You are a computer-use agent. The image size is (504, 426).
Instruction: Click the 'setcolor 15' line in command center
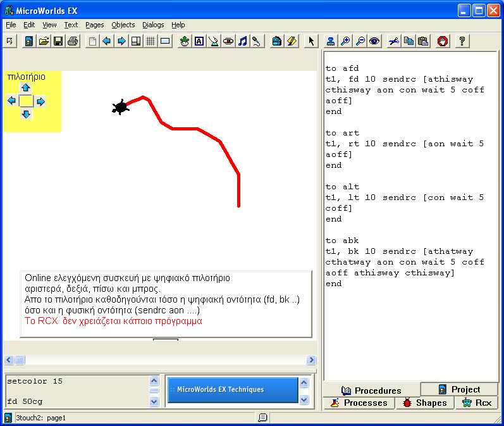point(35,381)
